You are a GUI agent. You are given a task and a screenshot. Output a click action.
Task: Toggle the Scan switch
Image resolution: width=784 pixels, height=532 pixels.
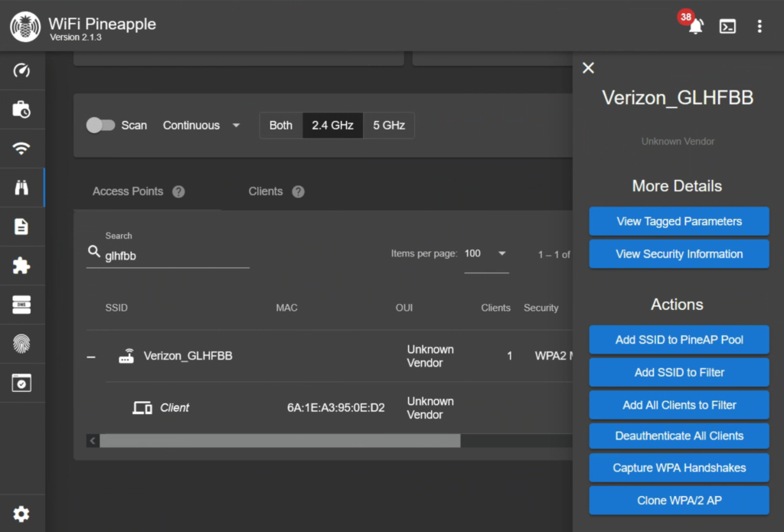(100, 125)
